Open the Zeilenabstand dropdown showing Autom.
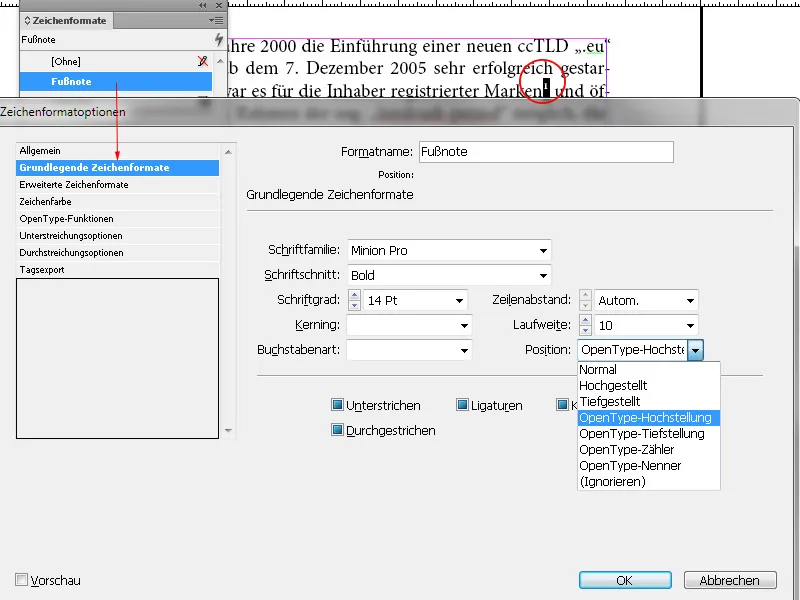The width and height of the screenshot is (800, 600). tap(690, 301)
